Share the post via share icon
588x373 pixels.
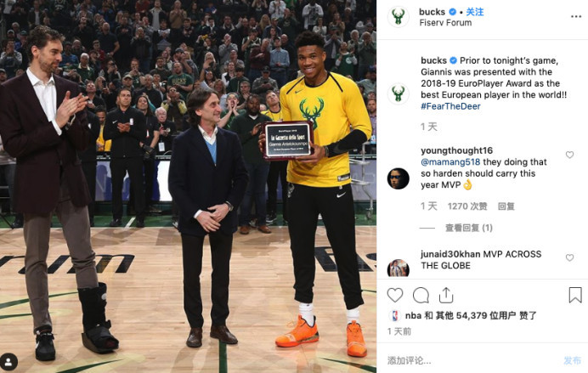pos(446,295)
